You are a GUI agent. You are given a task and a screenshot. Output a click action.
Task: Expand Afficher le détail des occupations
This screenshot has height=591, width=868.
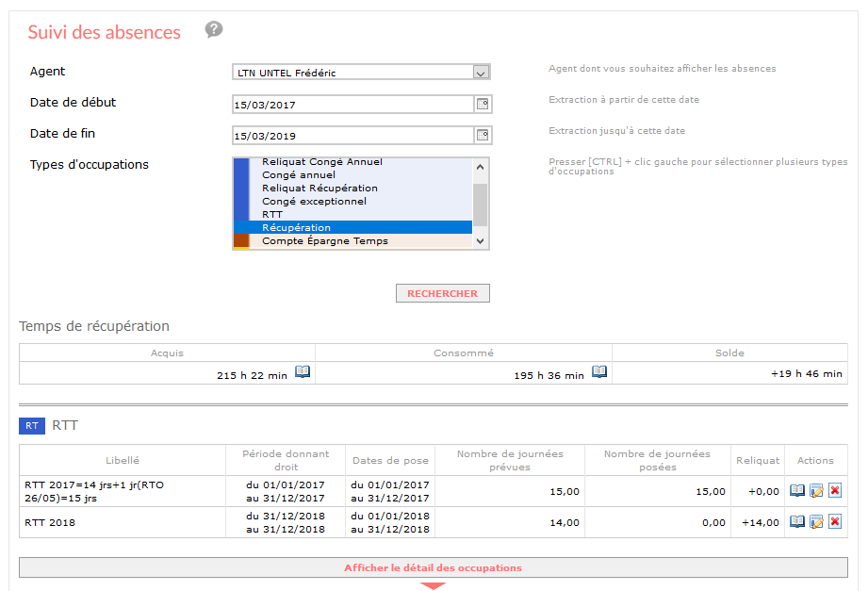pos(434,567)
